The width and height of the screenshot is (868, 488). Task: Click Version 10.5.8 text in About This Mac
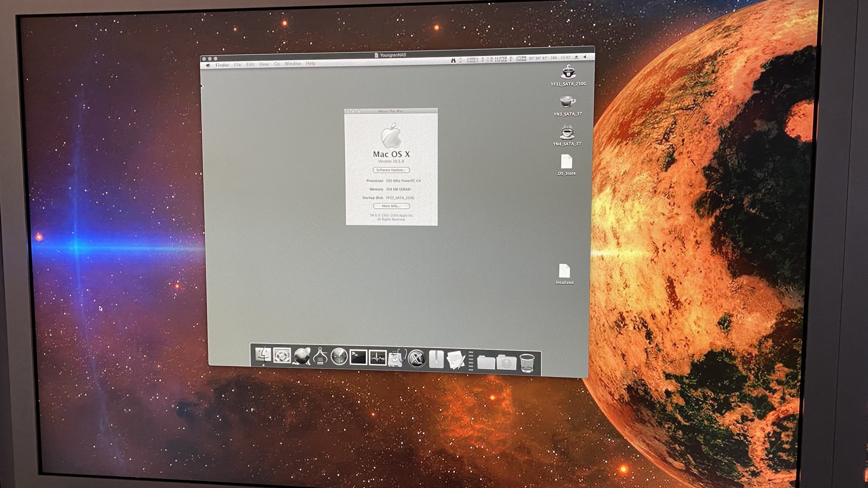391,161
